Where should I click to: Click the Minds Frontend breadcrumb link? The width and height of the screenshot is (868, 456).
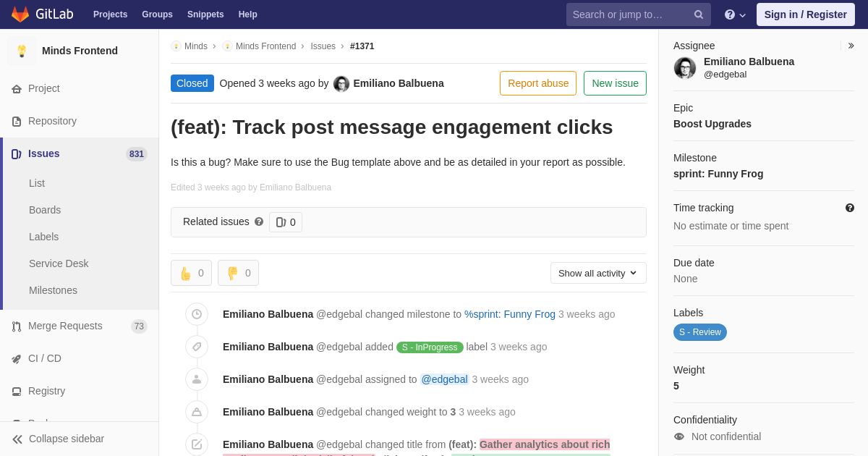pyautogui.click(x=265, y=46)
